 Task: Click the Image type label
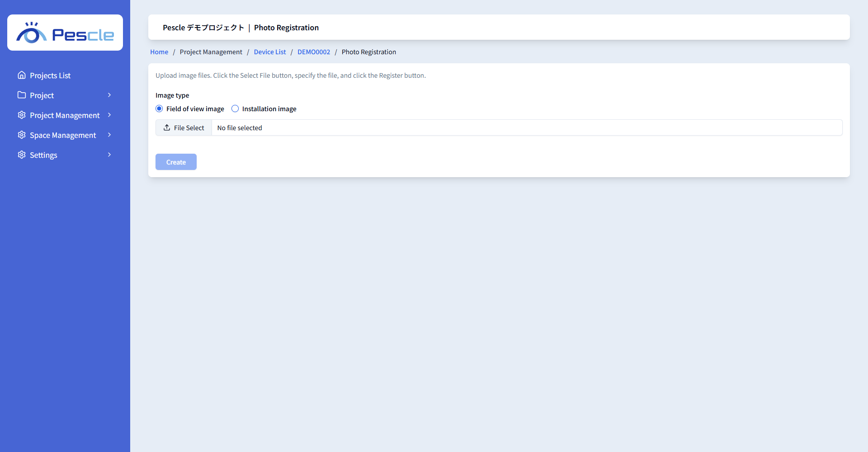coord(172,95)
